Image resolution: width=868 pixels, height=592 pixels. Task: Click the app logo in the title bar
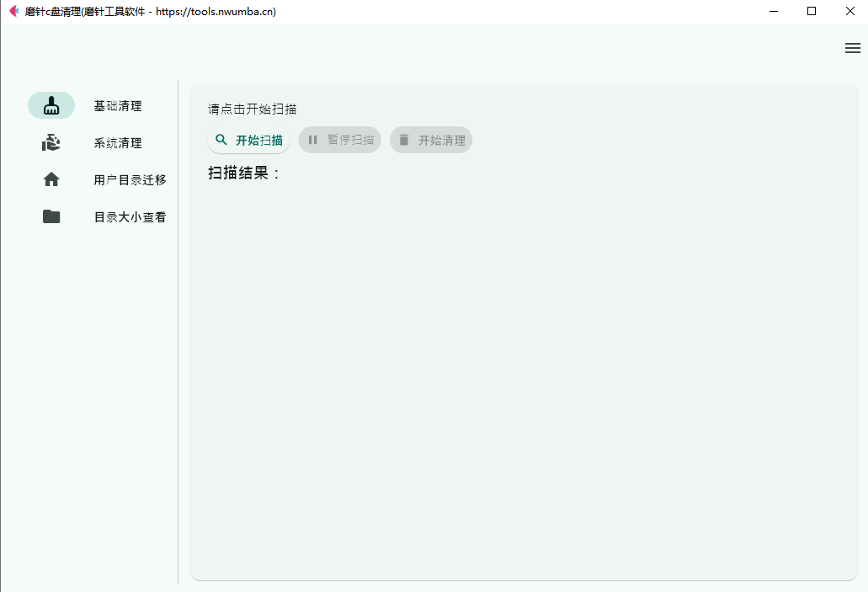13,11
